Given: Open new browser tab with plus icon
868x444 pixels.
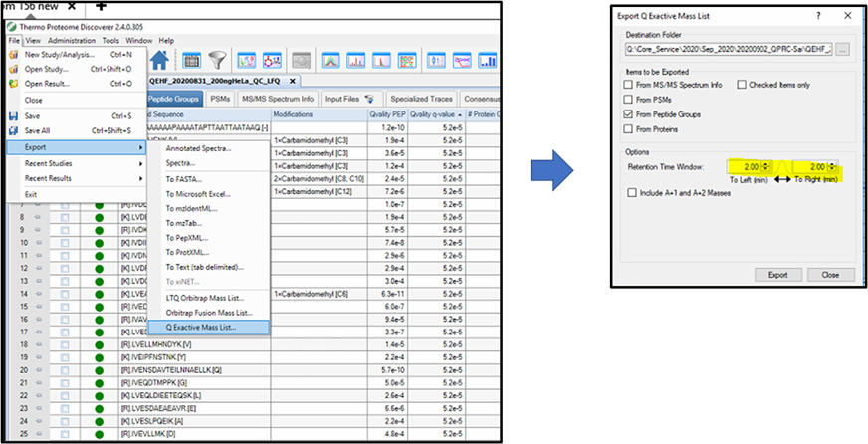Looking at the screenshot, I should [101, 6].
